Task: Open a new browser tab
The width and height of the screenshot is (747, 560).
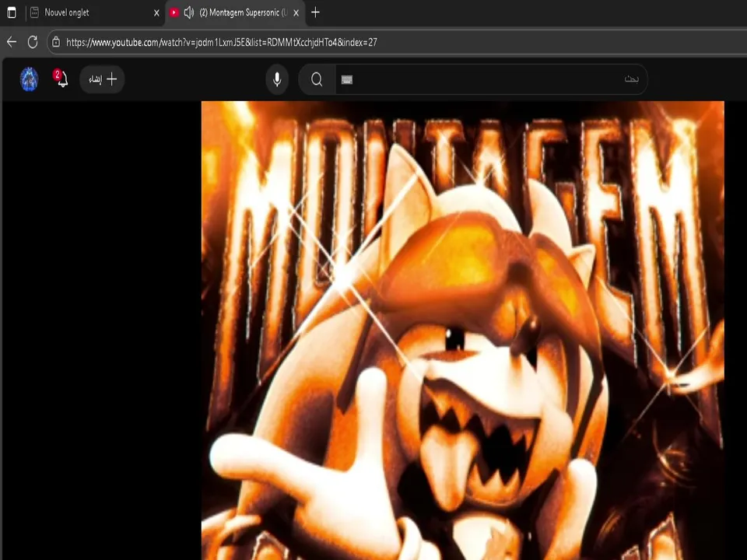Action: click(315, 12)
